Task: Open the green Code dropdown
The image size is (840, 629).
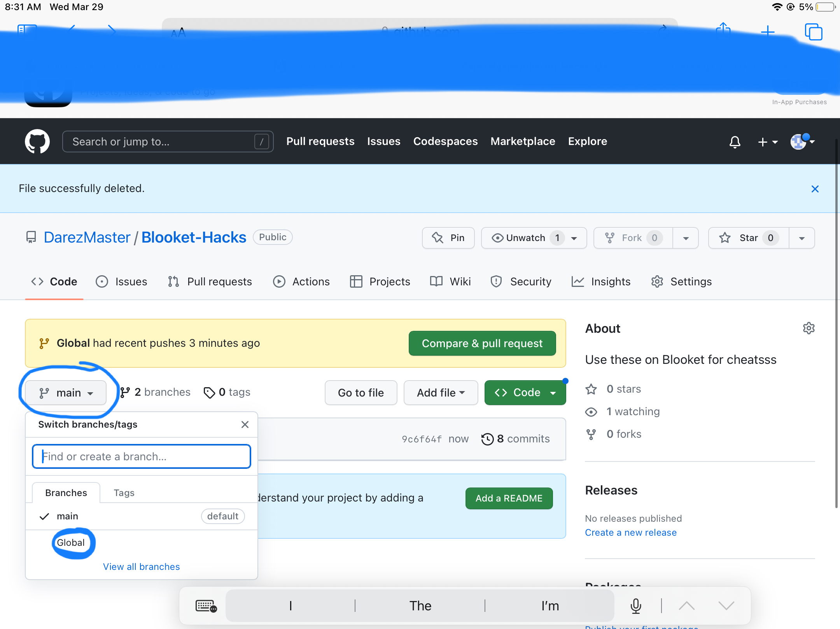Action: coord(525,393)
